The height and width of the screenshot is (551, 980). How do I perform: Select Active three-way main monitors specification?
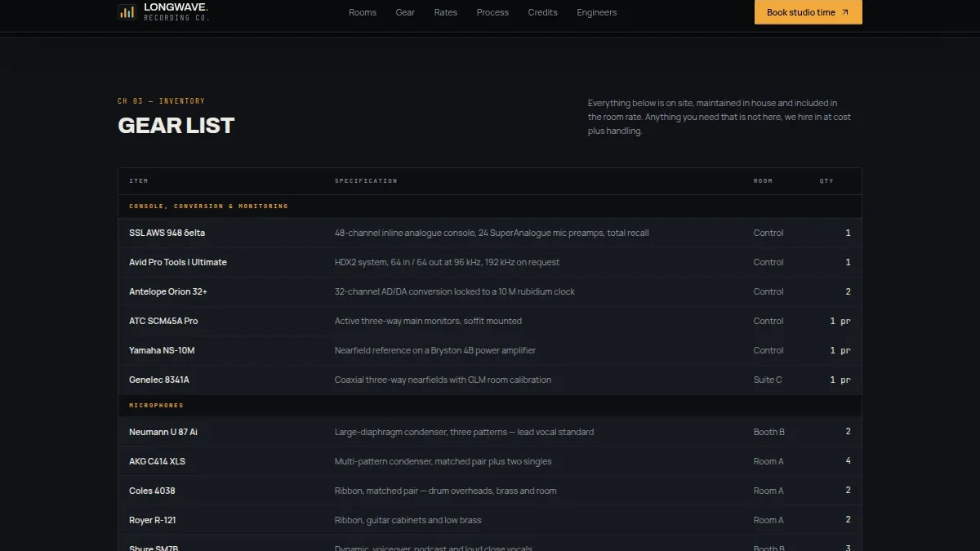point(428,321)
